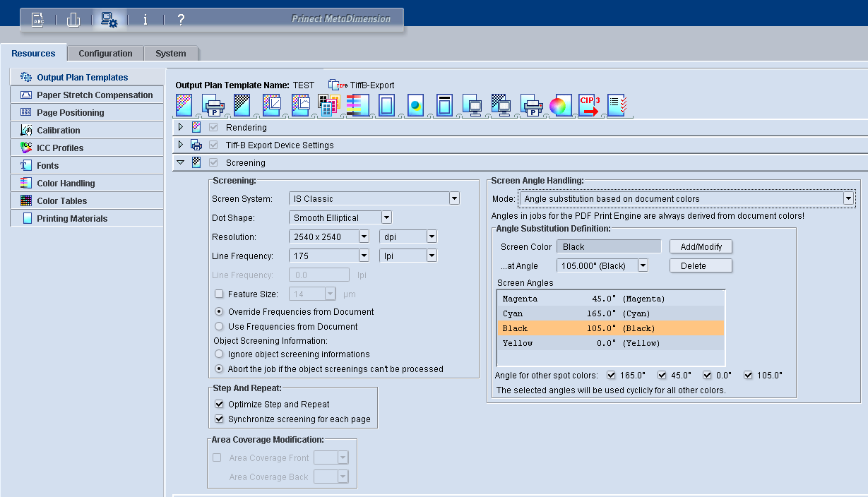Select Output Plan Templates in the sidebar
This screenshot has height=497, width=868.
pos(87,77)
